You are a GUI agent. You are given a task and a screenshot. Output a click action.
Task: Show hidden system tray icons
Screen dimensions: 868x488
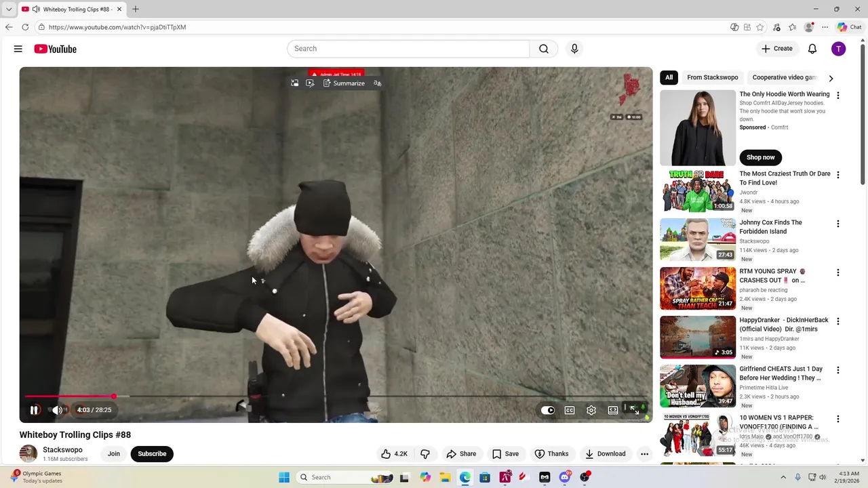coord(783,477)
